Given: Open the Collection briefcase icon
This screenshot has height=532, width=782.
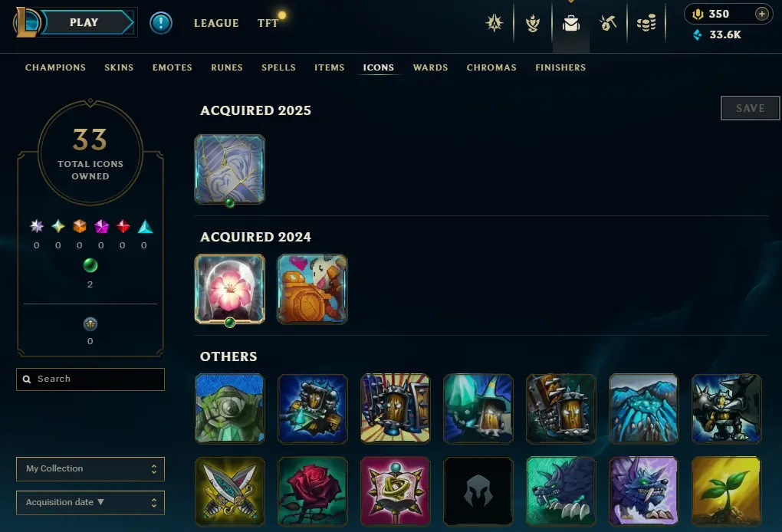Looking at the screenshot, I should tap(571, 24).
